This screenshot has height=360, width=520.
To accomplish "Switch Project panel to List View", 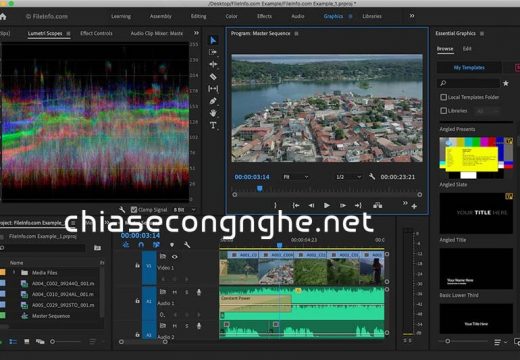I will (13, 342).
